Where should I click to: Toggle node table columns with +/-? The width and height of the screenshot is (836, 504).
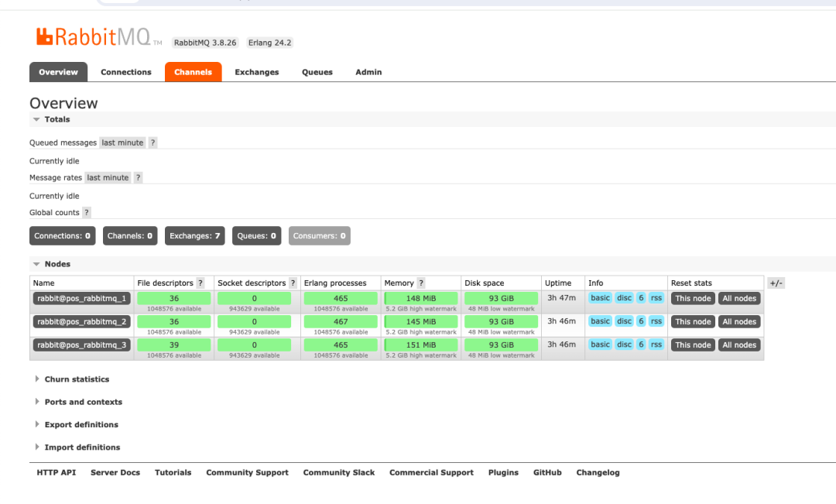[776, 283]
